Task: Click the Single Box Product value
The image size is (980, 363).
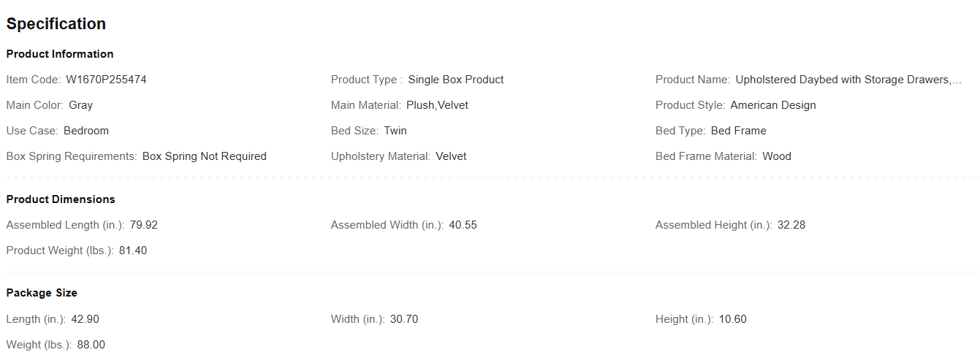Action: [x=455, y=80]
